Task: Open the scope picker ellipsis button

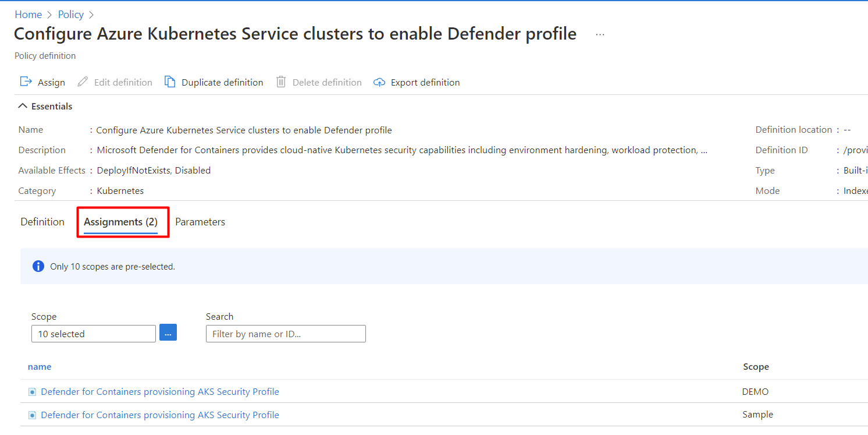Action: coord(168,333)
